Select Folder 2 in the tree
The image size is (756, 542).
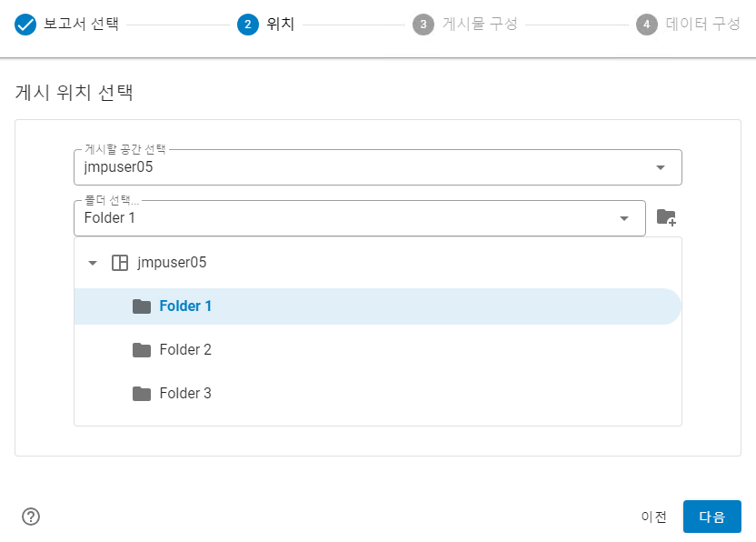tap(185, 349)
